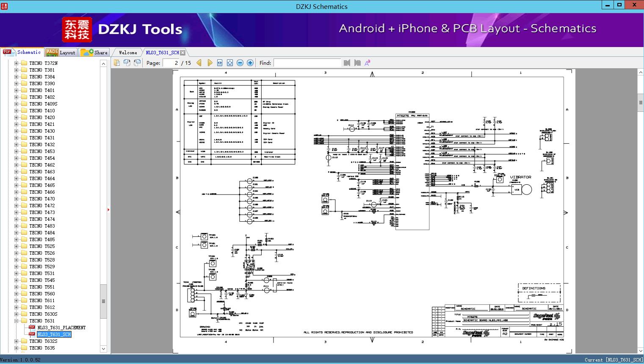Select the TECNO T409S folder
The height and width of the screenshot is (364, 644).
[x=43, y=104]
